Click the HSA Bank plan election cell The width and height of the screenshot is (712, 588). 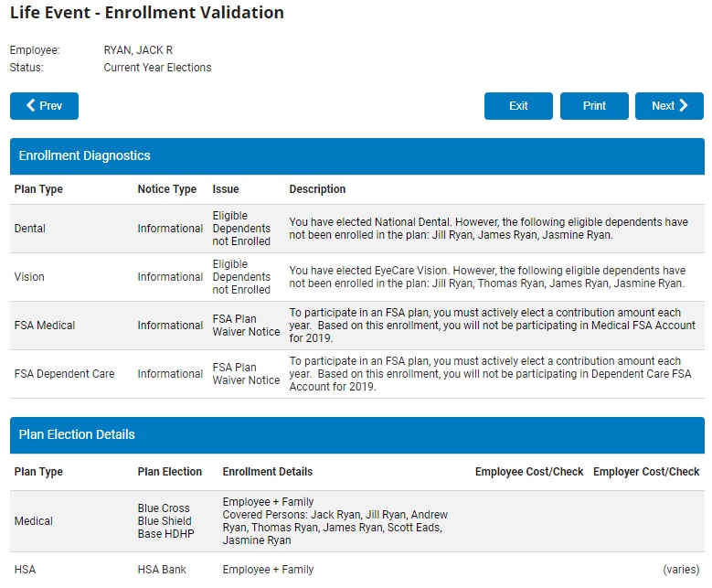(162, 570)
